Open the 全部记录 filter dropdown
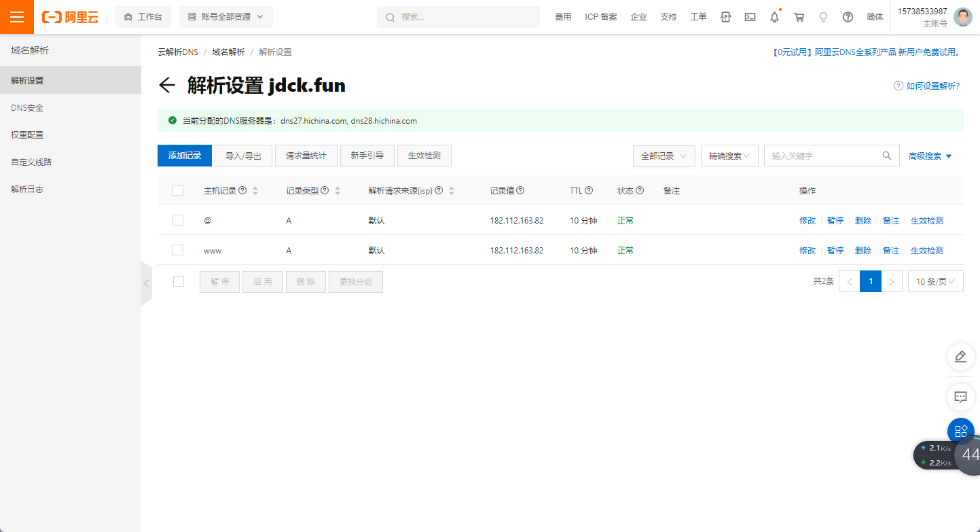Viewport: 980px width, 532px height. [664, 156]
